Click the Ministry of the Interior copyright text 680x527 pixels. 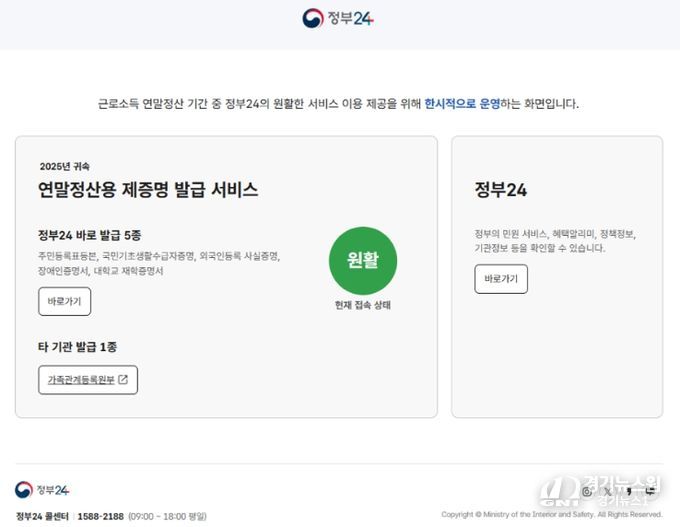[x=551, y=515]
